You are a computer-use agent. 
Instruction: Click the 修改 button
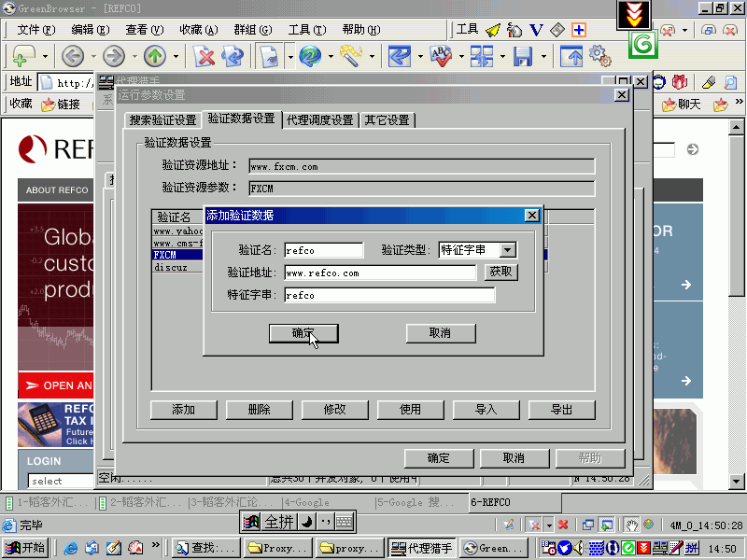click(334, 410)
